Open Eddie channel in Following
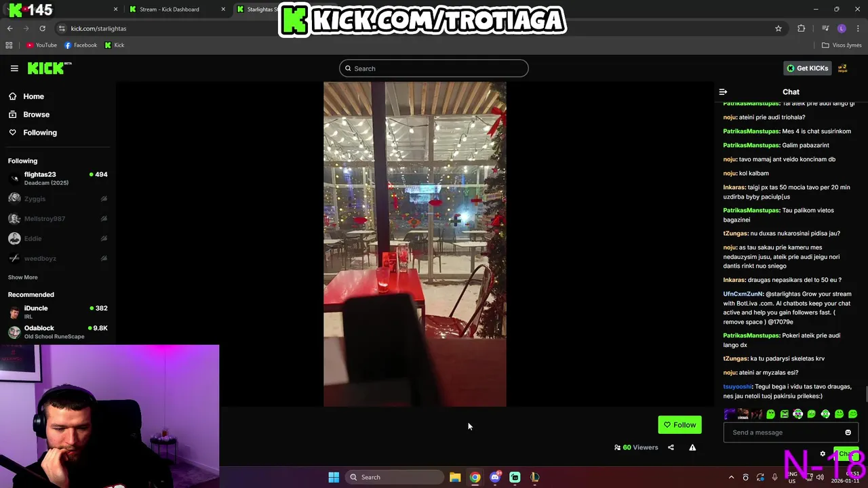Screen dimensions: 868x488 point(58,239)
